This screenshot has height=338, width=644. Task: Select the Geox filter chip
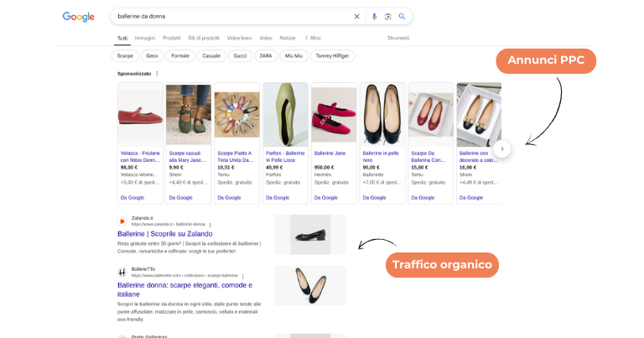click(x=152, y=56)
